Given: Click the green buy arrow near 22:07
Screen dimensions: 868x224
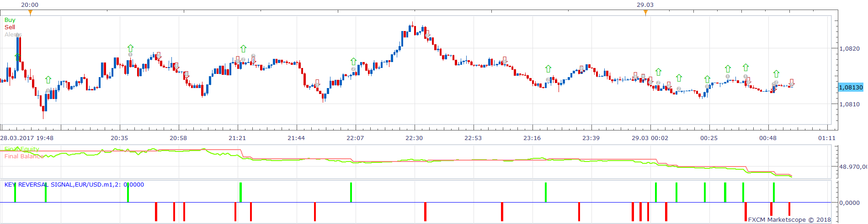Looking at the screenshot, I should coord(353,61).
